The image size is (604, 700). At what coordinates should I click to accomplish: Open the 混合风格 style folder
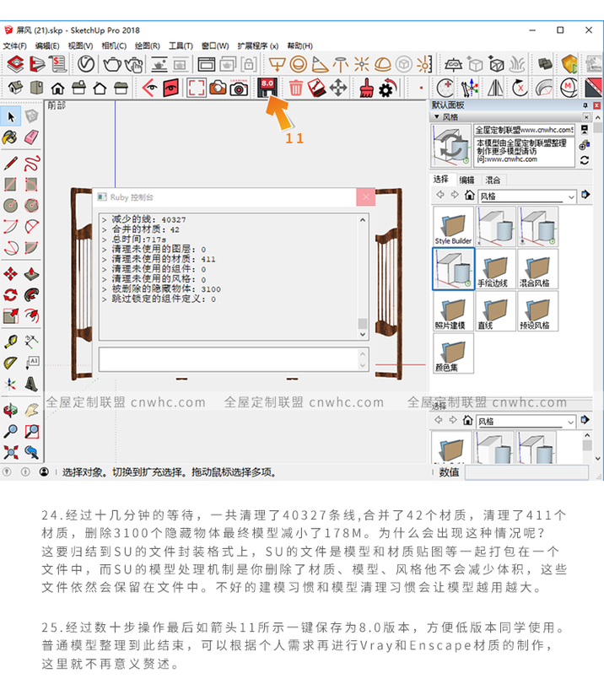[537, 269]
